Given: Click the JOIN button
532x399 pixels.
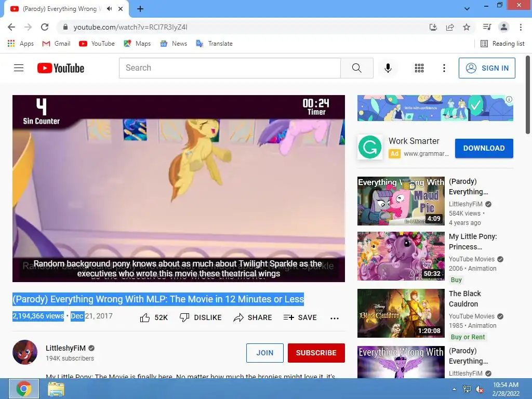Looking at the screenshot, I should coord(264,353).
